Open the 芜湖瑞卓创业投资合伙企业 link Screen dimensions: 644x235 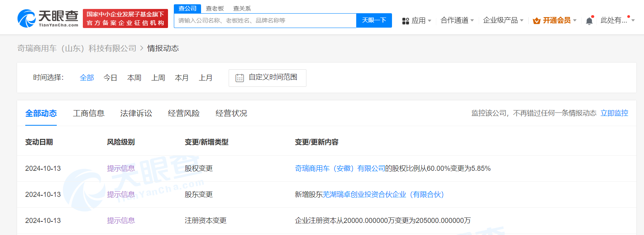click(383, 195)
